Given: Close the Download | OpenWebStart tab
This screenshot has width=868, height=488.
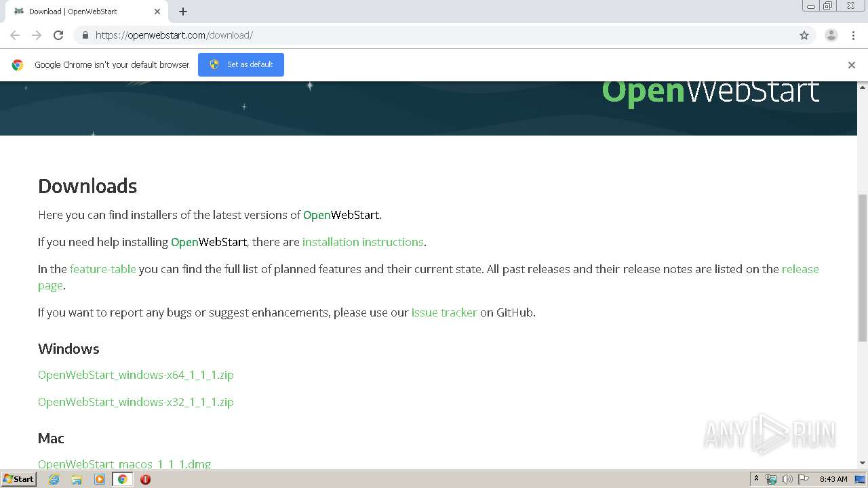Looking at the screenshot, I should 157,12.
